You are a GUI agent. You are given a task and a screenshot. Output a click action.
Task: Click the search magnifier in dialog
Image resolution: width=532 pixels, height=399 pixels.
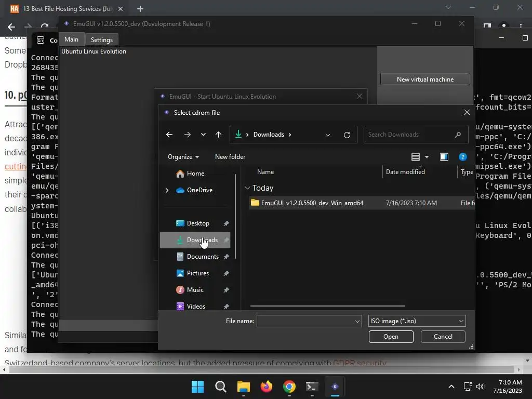point(458,135)
